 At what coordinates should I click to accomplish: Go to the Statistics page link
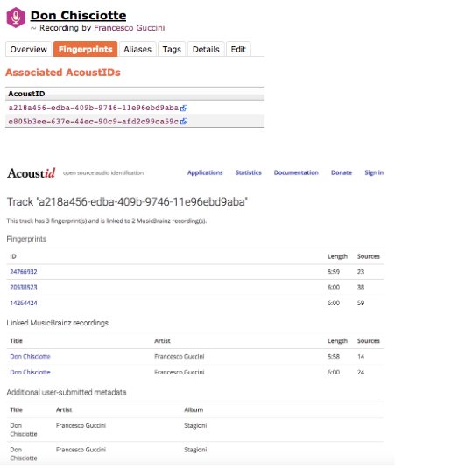[249, 172]
